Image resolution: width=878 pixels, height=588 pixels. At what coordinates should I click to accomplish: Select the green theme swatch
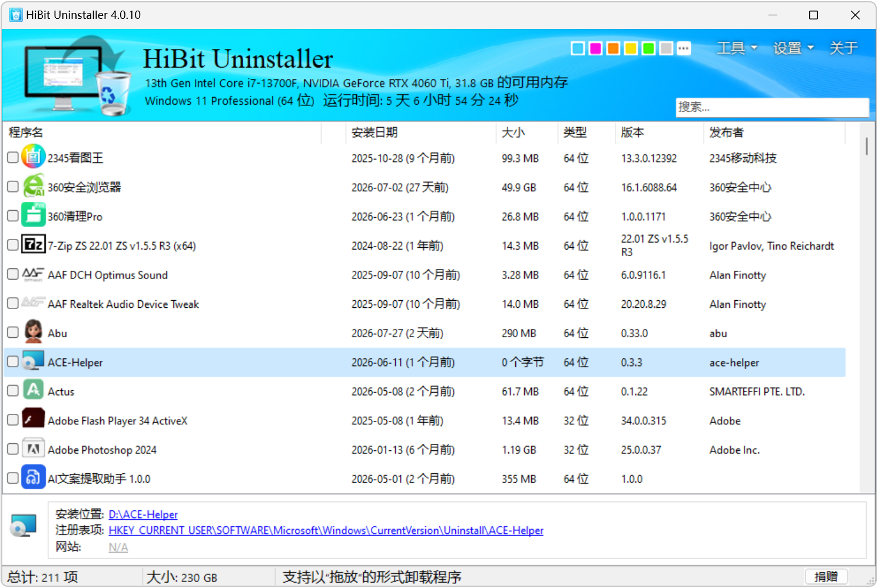[x=648, y=48]
